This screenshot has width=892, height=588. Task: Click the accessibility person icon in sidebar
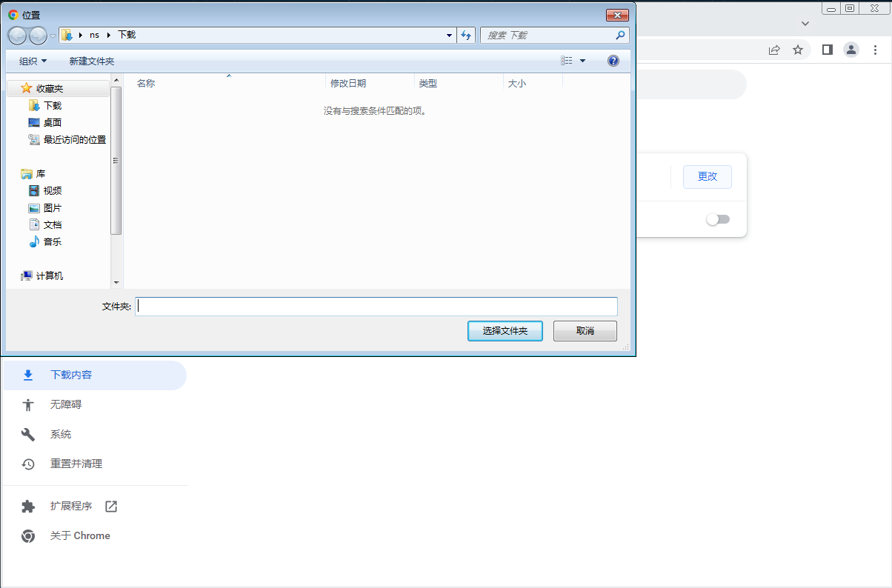coord(28,404)
